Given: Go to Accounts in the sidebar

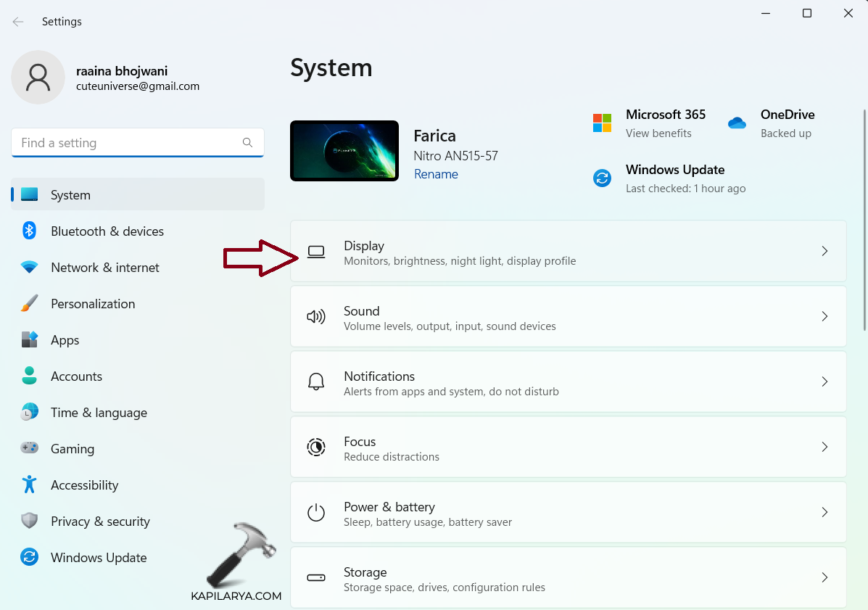Looking at the screenshot, I should tap(76, 376).
